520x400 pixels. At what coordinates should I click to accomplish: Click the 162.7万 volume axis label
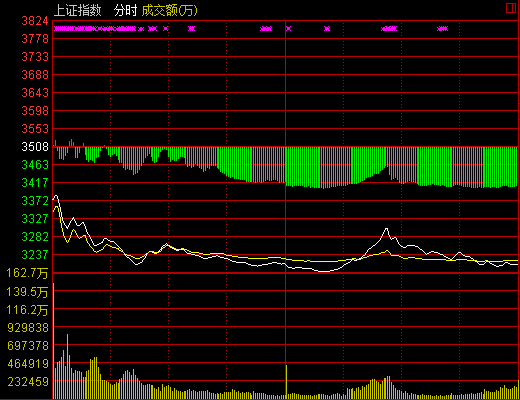click(x=27, y=273)
